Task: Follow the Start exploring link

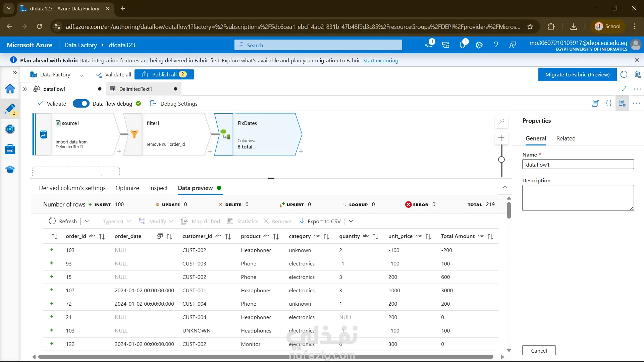Action: 381,60
